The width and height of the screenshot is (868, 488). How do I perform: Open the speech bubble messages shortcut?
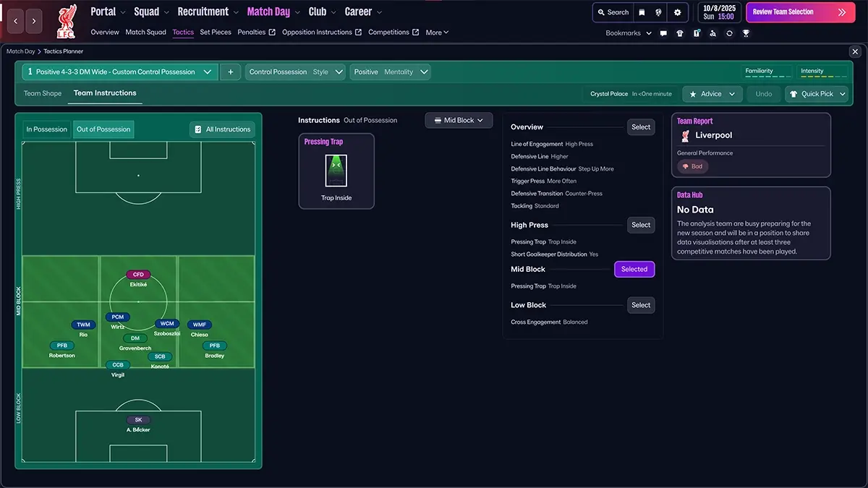click(x=663, y=33)
